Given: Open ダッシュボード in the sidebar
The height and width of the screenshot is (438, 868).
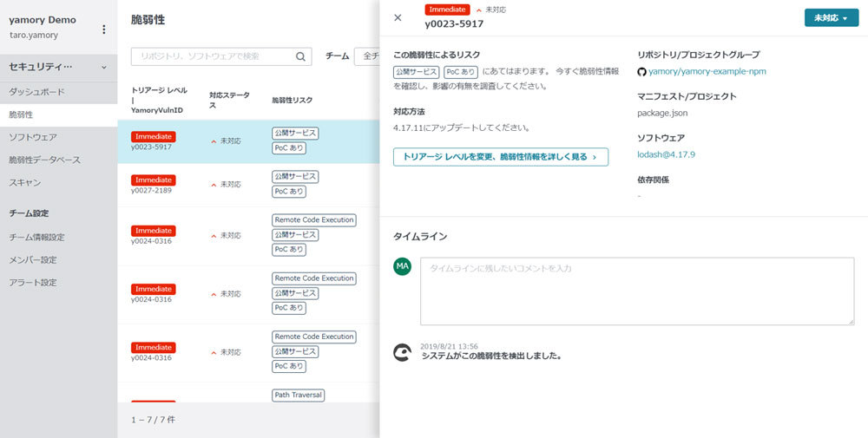Looking at the screenshot, I should point(36,92).
